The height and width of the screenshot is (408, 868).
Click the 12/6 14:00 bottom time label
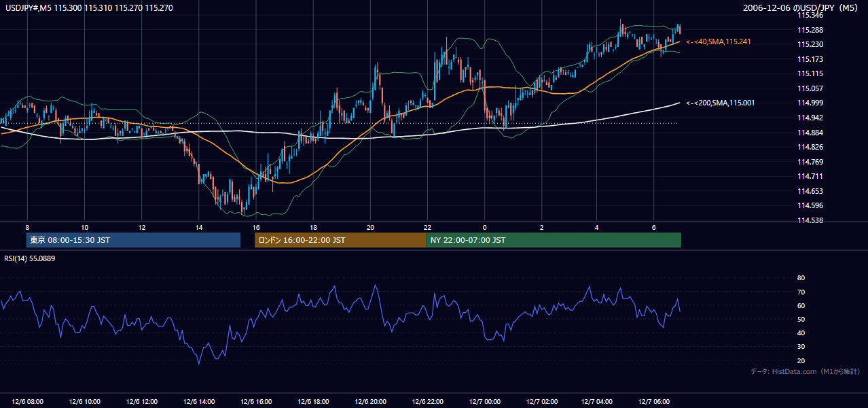coord(198,401)
